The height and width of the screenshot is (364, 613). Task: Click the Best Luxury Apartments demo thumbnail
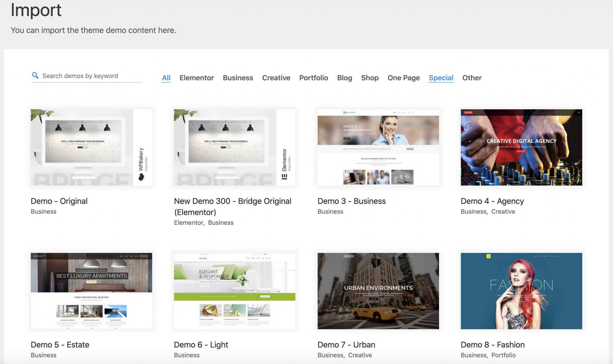(x=91, y=291)
